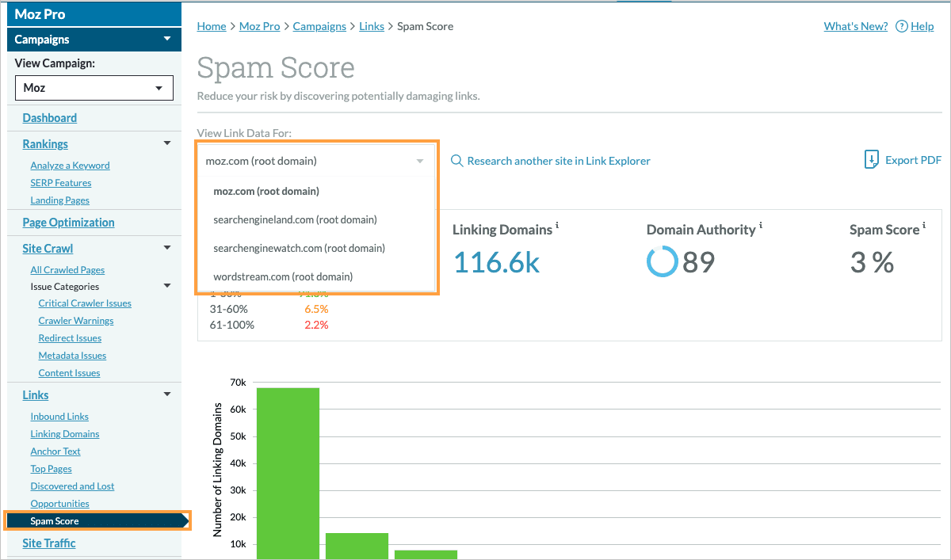Viewport: 951px width, 560px height.
Task: Click the Help question mark icon
Action: click(901, 26)
